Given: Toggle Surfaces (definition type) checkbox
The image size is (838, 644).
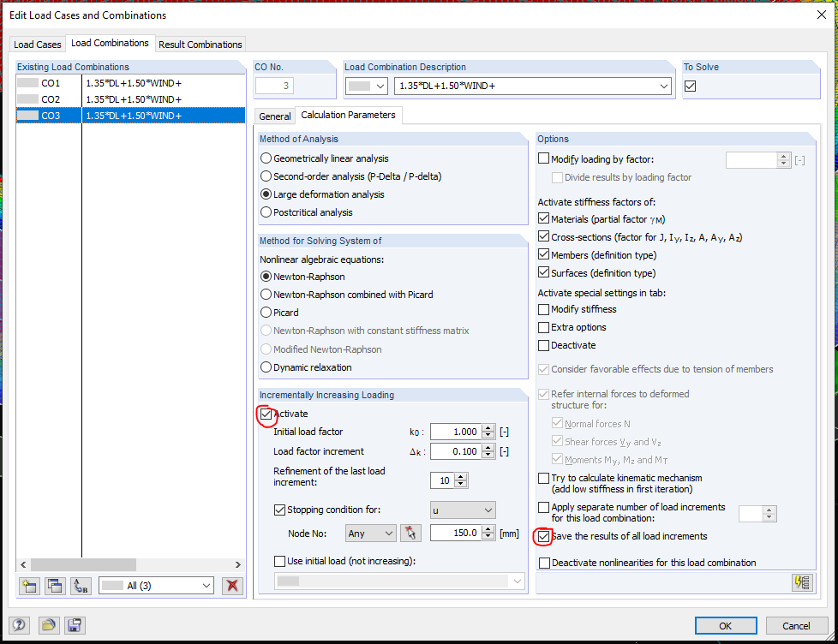Looking at the screenshot, I should 543,272.
